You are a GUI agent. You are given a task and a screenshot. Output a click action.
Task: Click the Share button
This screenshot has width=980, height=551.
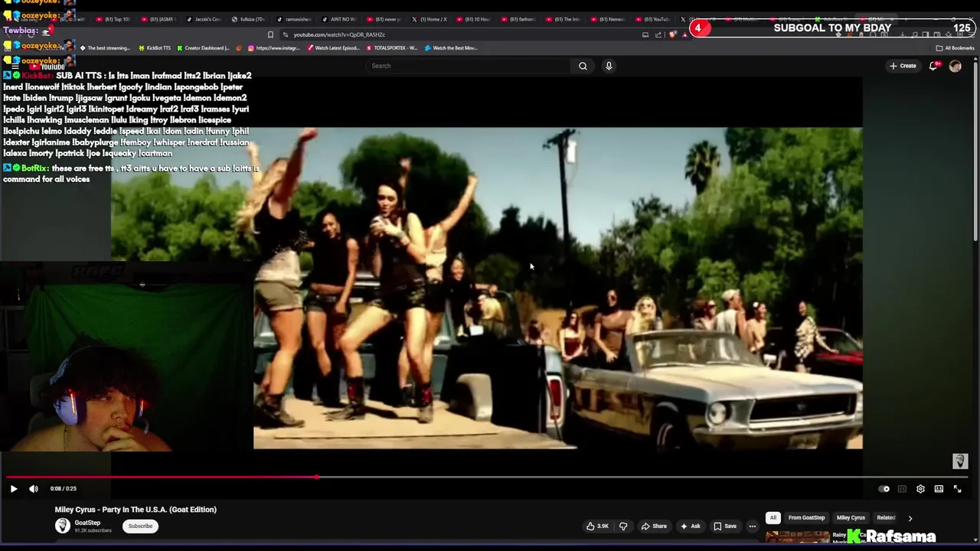tap(654, 526)
